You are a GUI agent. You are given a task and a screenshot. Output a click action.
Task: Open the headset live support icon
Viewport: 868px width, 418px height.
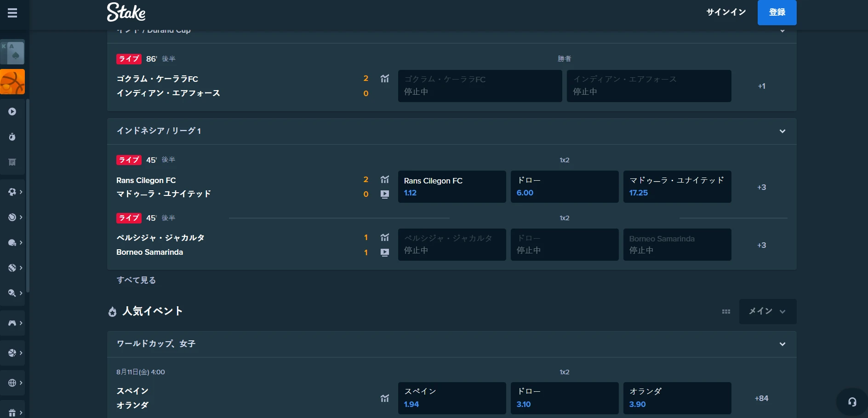(852, 402)
